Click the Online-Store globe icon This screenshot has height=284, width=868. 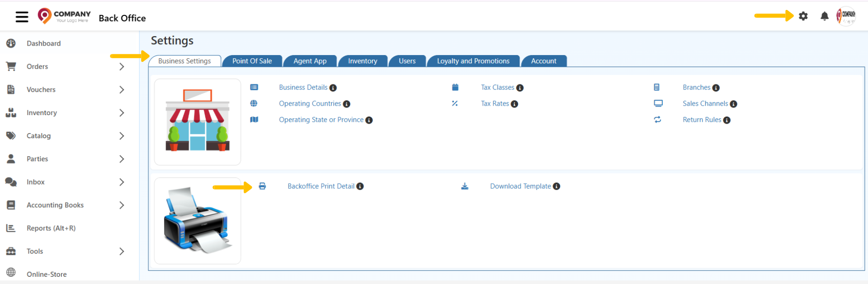(11, 272)
